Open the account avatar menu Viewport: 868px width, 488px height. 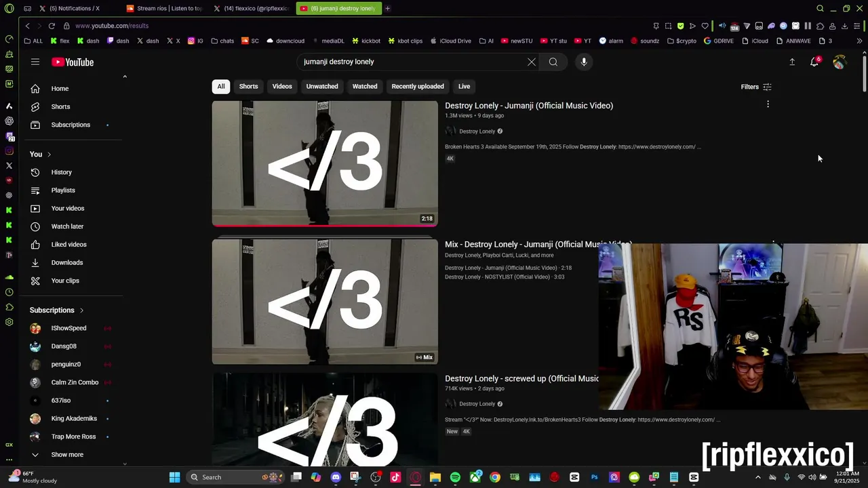coord(840,62)
